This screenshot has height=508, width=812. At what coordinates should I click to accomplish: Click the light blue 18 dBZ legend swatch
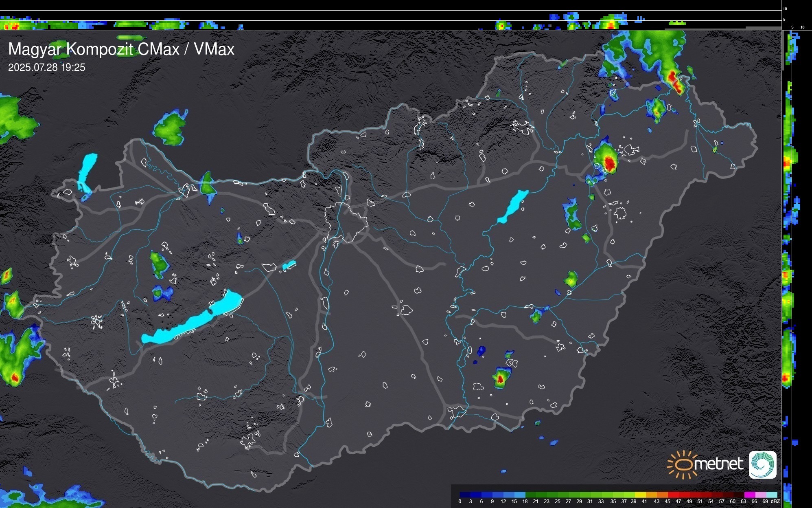point(520,495)
